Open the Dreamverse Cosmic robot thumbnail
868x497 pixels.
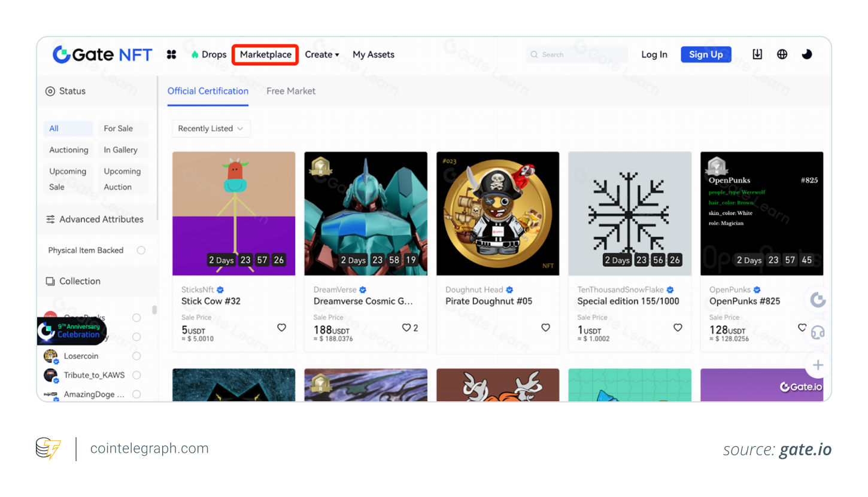coord(366,214)
